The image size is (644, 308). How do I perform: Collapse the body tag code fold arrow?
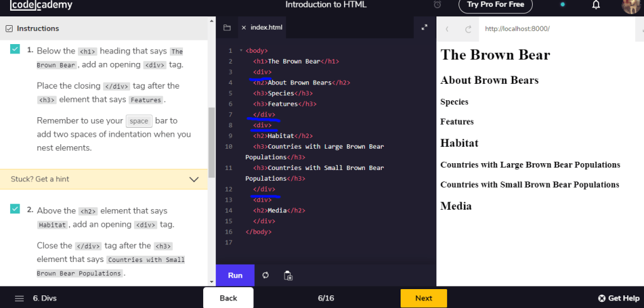(x=240, y=50)
